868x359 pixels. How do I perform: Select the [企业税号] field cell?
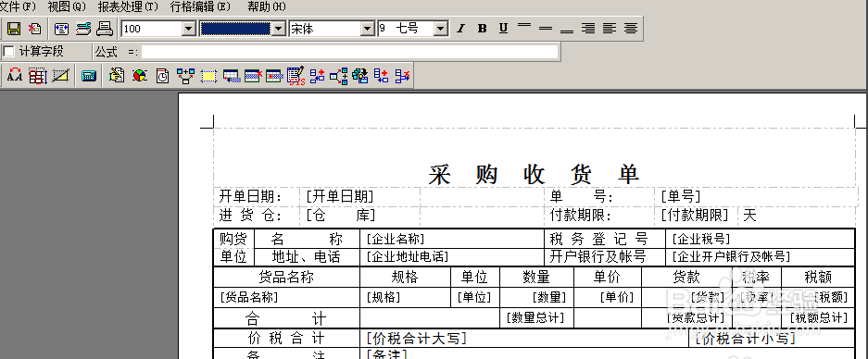point(760,239)
